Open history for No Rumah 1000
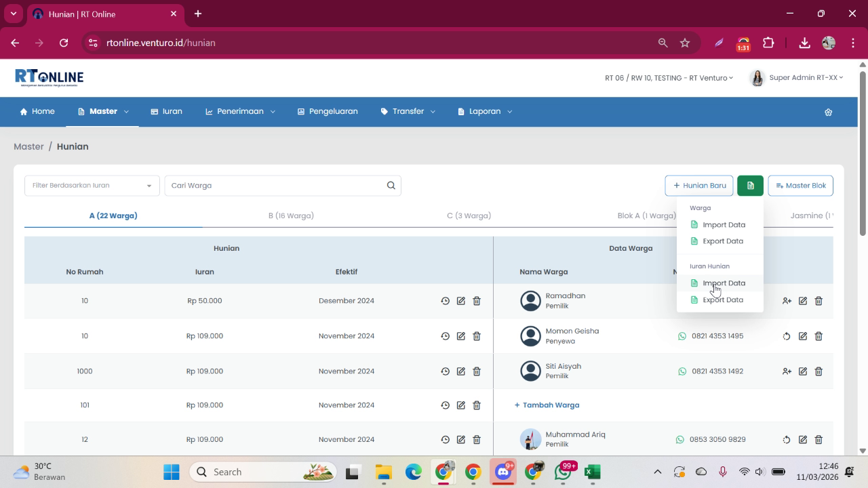 pyautogui.click(x=445, y=371)
